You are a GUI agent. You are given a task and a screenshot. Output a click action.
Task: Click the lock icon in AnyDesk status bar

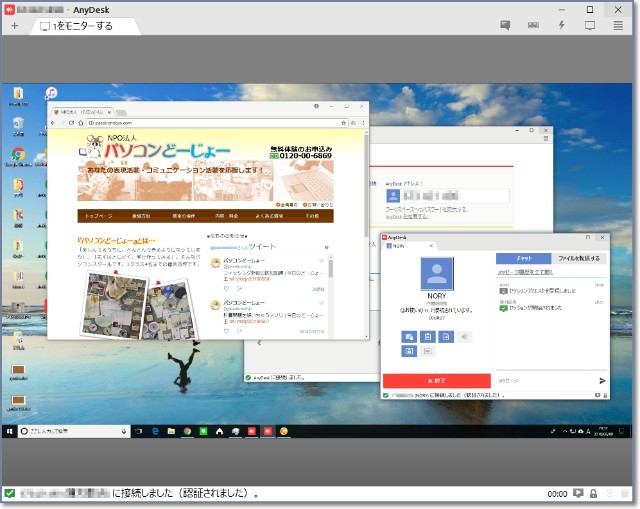click(x=594, y=494)
